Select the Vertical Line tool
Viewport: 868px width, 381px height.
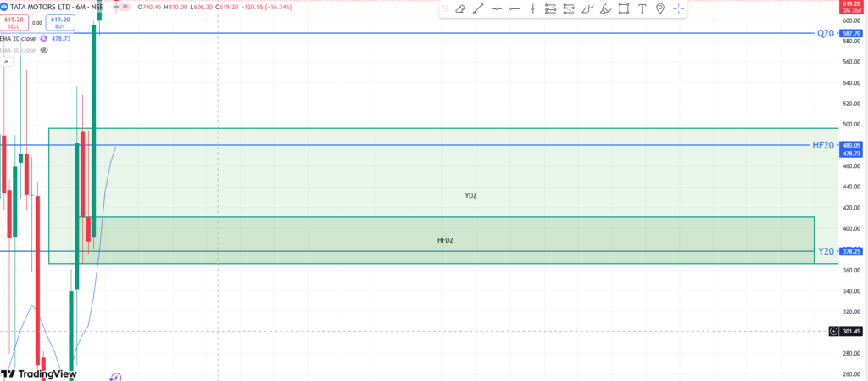click(x=532, y=8)
